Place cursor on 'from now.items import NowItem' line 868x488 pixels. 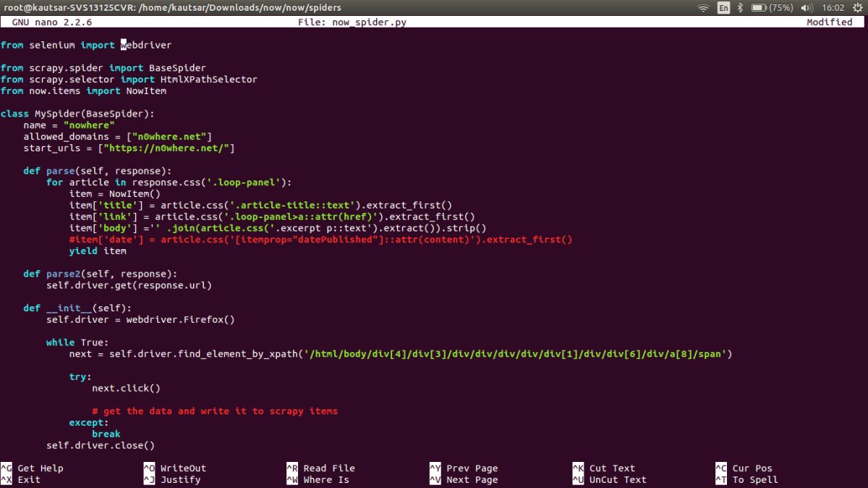click(83, 91)
